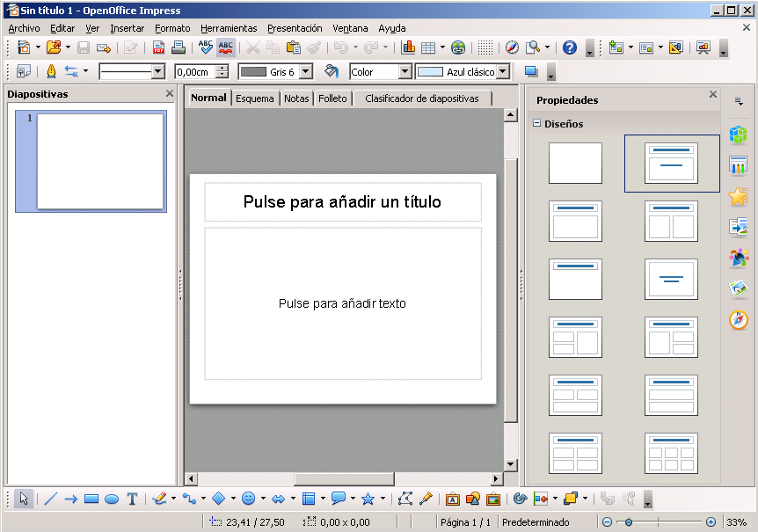
Task: Switch to the Folleto tab
Action: point(332,98)
